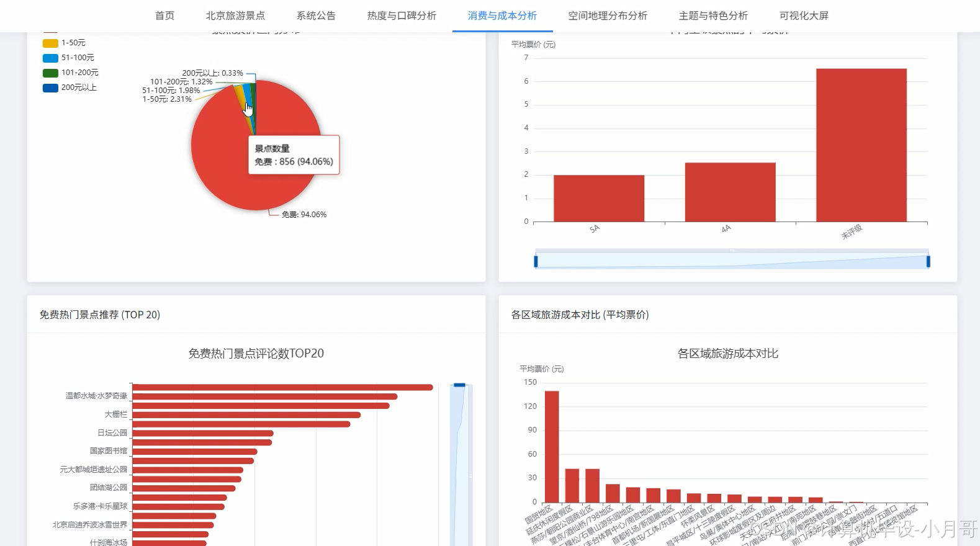
Task: Click label 51-100元: 1.98%
Action: point(171,91)
